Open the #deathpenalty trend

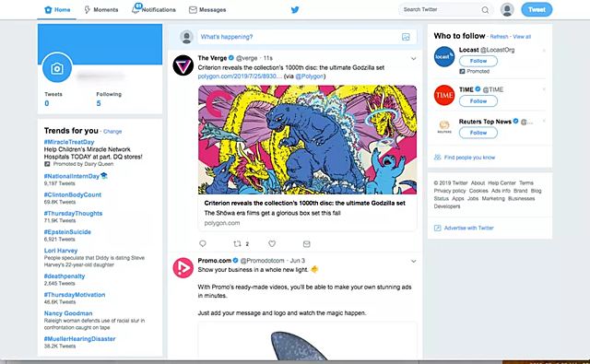65,276
